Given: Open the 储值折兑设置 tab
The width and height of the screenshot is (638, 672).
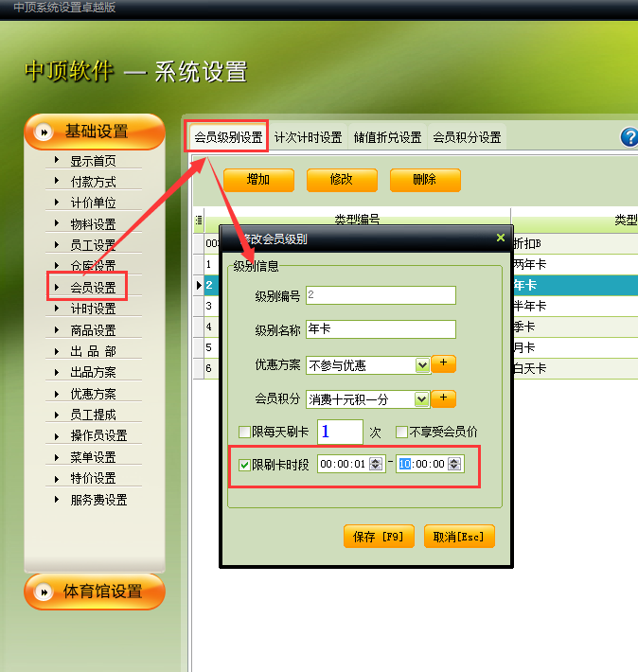Looking at the screenshot, I should coord(387,137).
